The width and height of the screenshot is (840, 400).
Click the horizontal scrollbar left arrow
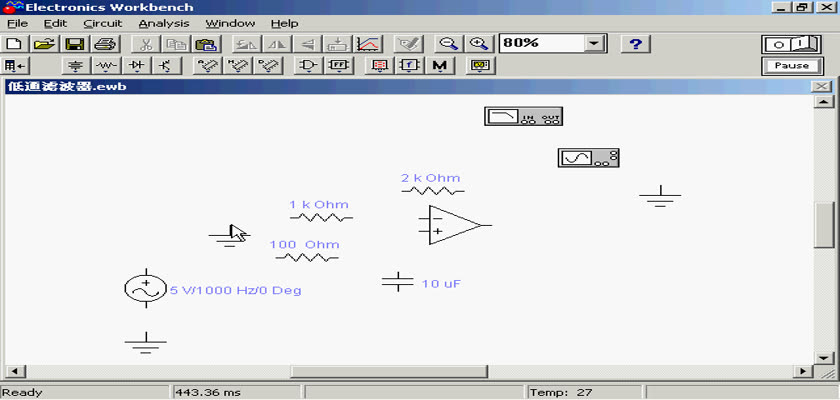point(14,371)
